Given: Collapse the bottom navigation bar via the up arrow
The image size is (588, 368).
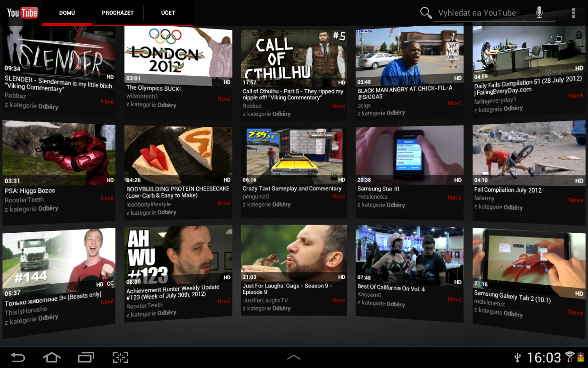Looking at the screenshot, I should point(294,357).
